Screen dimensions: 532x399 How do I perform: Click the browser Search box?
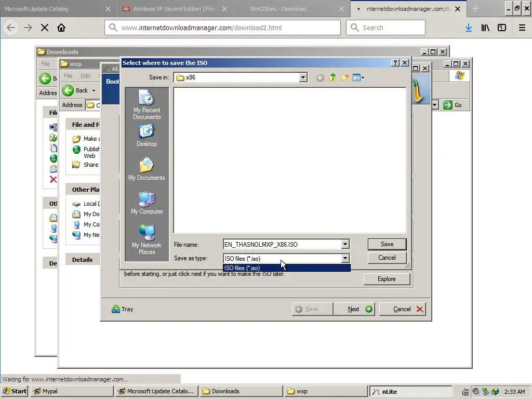[385, 28]
